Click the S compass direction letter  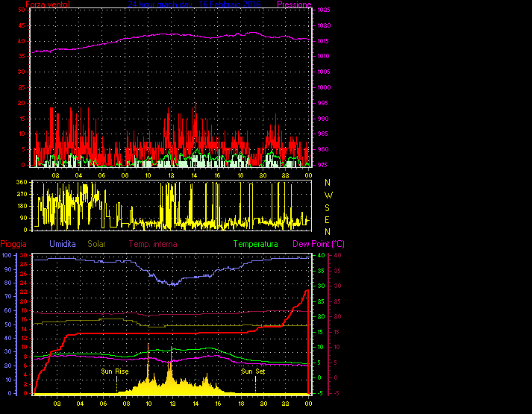327,208
